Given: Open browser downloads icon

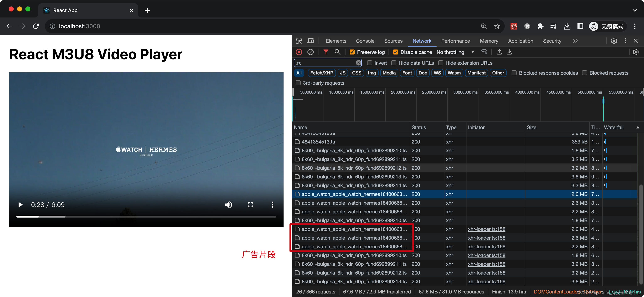Looking at the screenshot, I should click(x=567, y=26).
